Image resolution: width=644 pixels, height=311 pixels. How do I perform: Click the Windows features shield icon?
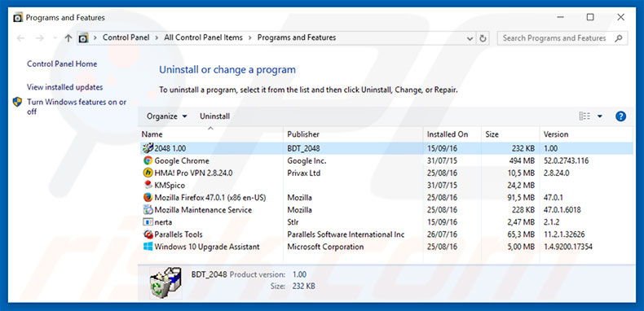pyautogui.click(x=17, y=102)
